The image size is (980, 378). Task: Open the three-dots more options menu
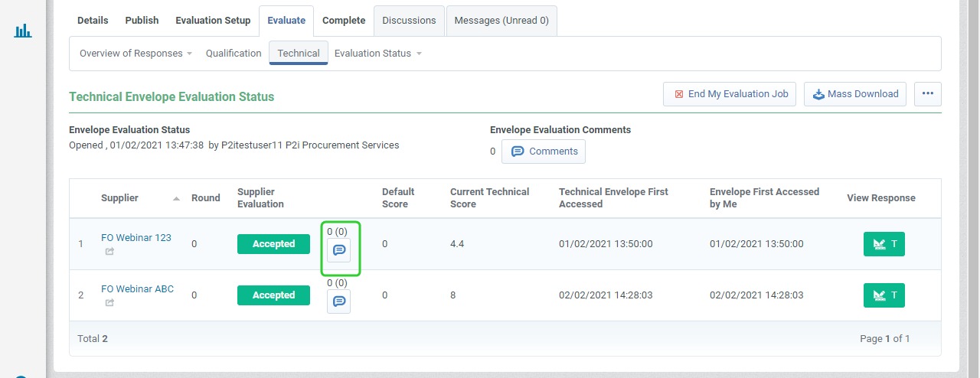(927, 94)
